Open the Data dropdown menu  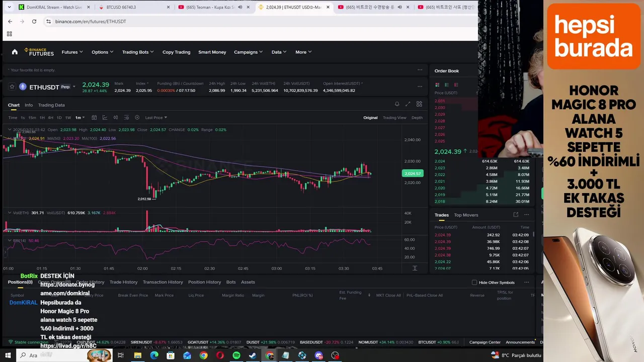[279, 52]
